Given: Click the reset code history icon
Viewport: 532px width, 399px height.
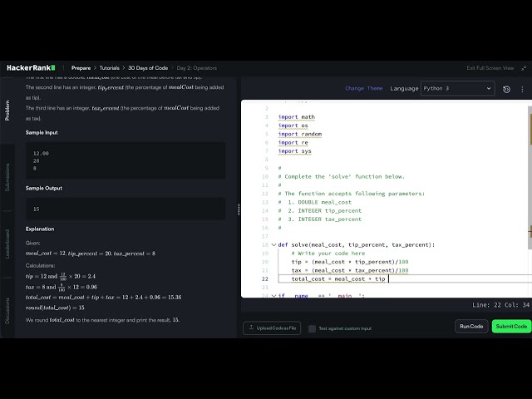Looking at the screenshot, I should [x=506, y=89].
